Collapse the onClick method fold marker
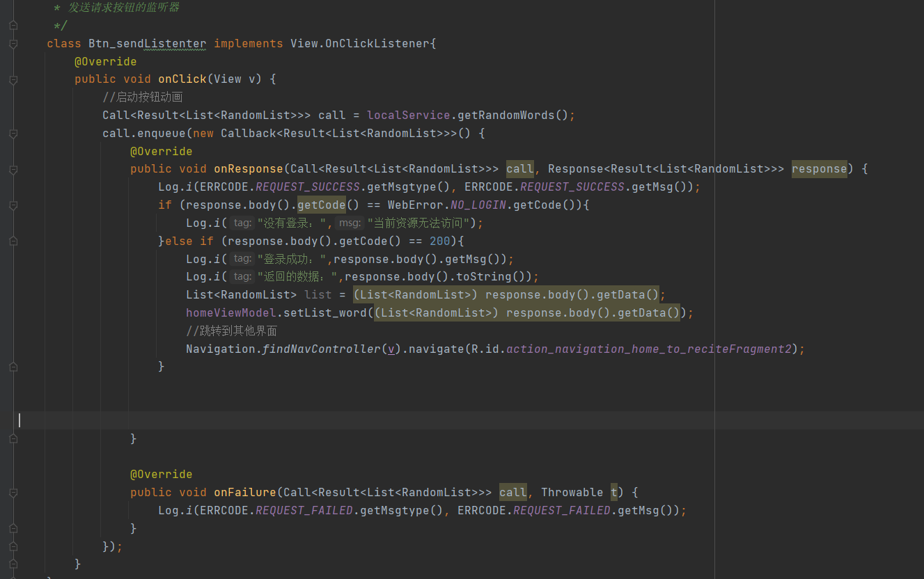The width and height of the screenshot is (924, 579). (13, 80)
